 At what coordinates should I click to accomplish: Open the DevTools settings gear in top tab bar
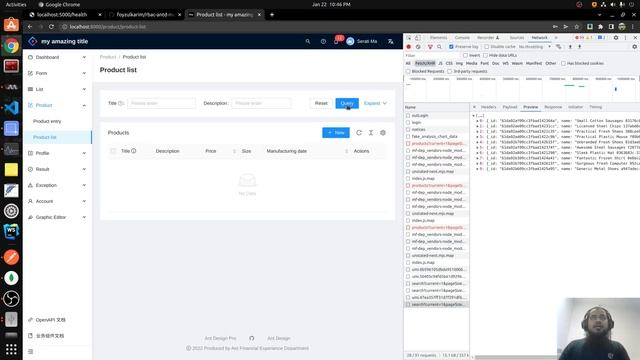coord(616,38)
